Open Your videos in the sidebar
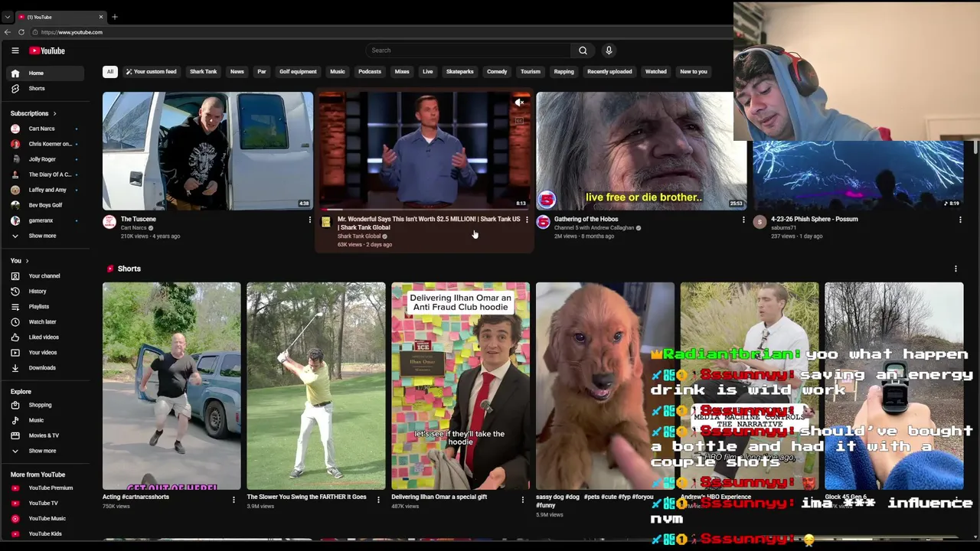The height and width of the screenshot is (551, 980). tap(46, 352)
